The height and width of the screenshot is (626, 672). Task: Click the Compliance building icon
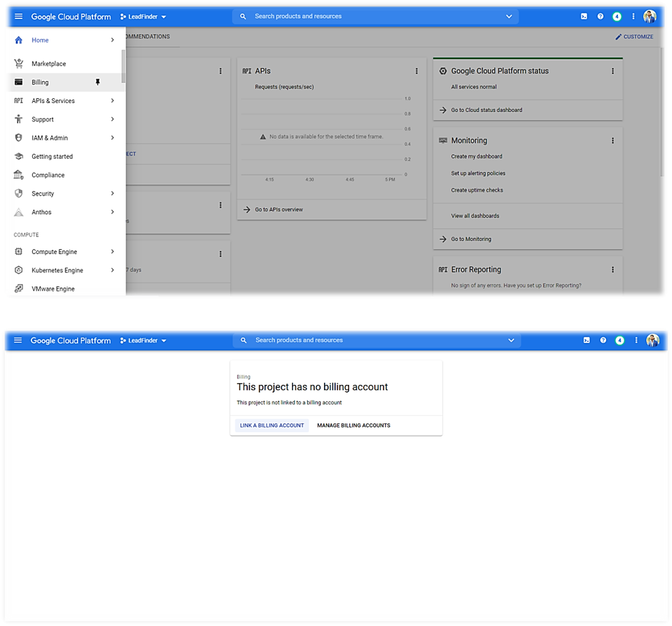pyautogui.click(x=19, y=175)
